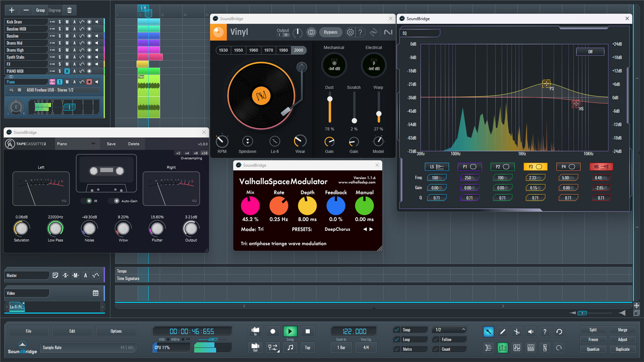This screenshot has width=644, height=362.
Task: Click the punch Out clapper icon
Action: pyautogui.click(x=255, y=347)
